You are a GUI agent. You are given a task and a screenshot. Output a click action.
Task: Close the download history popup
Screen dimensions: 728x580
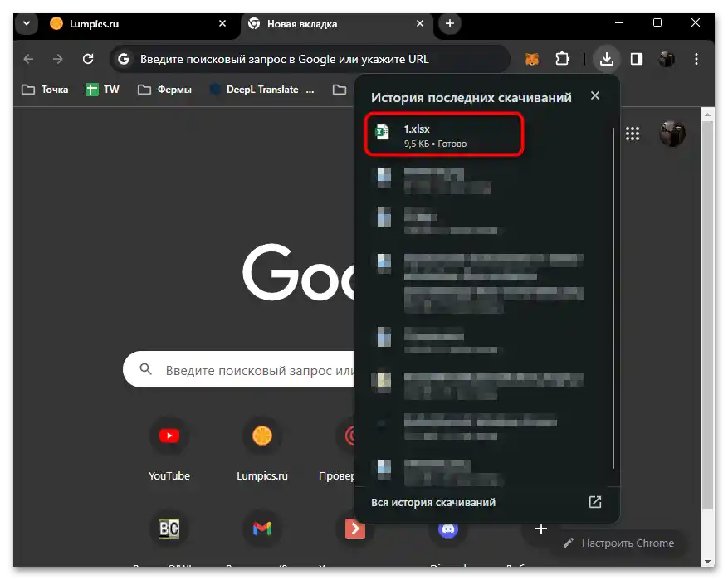(x=594, y=95)
